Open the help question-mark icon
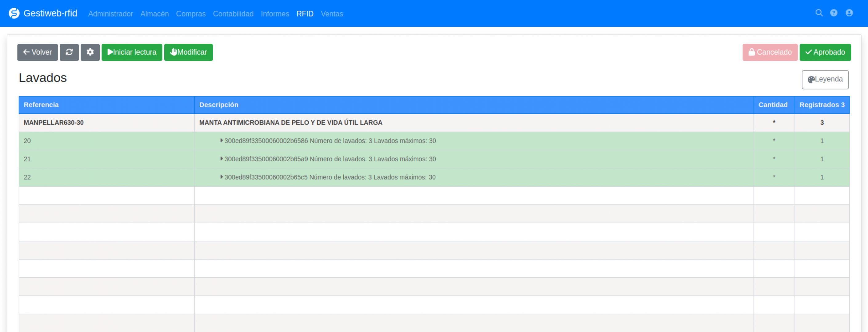Viewport: 868px width, 332px height. (x=834, y=13)
